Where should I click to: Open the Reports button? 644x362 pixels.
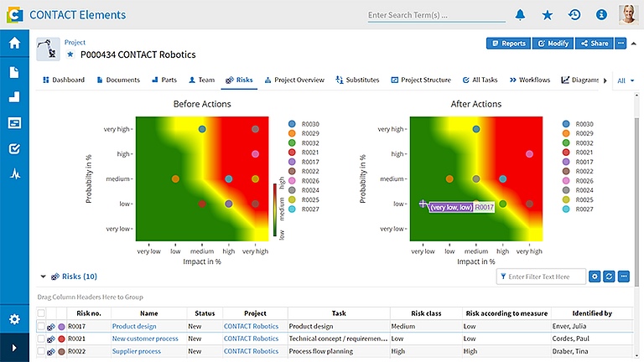[508, 43]
